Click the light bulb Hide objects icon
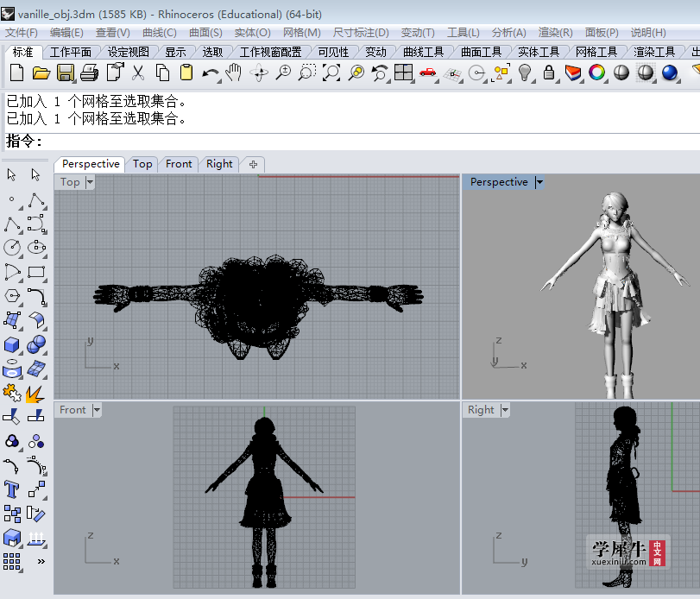The width and height of the screenshot is (700, 599). click(x=525, y=73)
